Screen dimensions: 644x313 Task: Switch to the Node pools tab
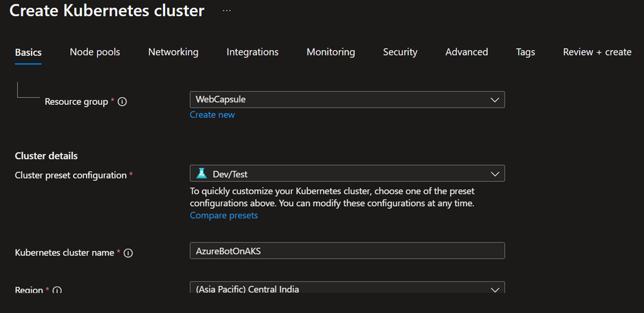pos(95,52)
